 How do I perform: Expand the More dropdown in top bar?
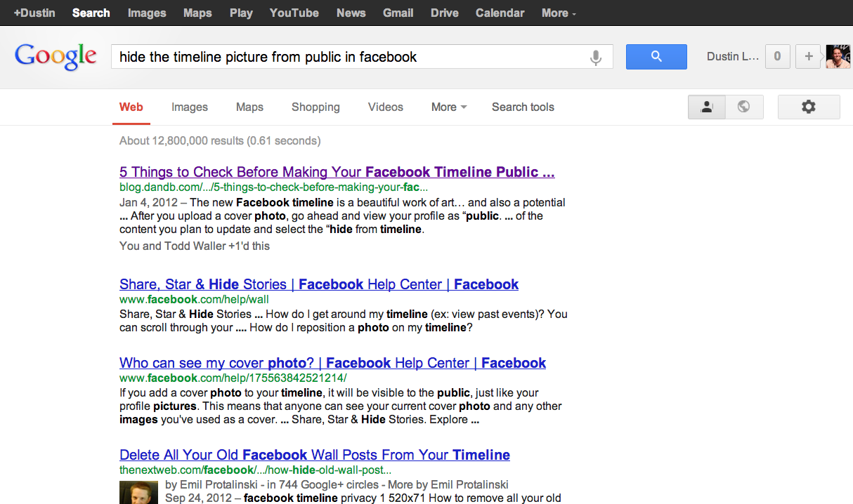559,13
